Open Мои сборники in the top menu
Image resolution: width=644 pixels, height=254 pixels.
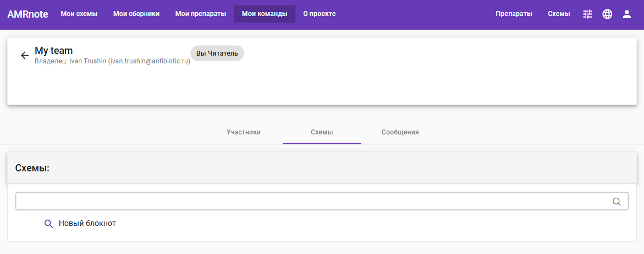click(136, 14)
